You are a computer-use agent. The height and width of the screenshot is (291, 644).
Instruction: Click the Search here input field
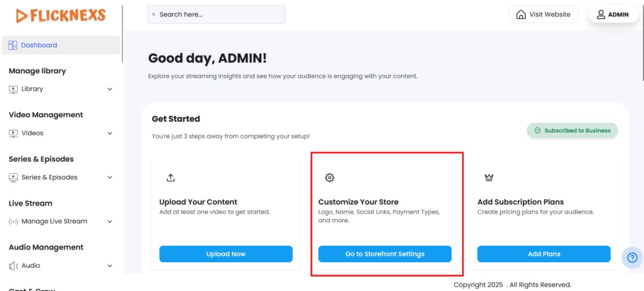tap(219, 14)
